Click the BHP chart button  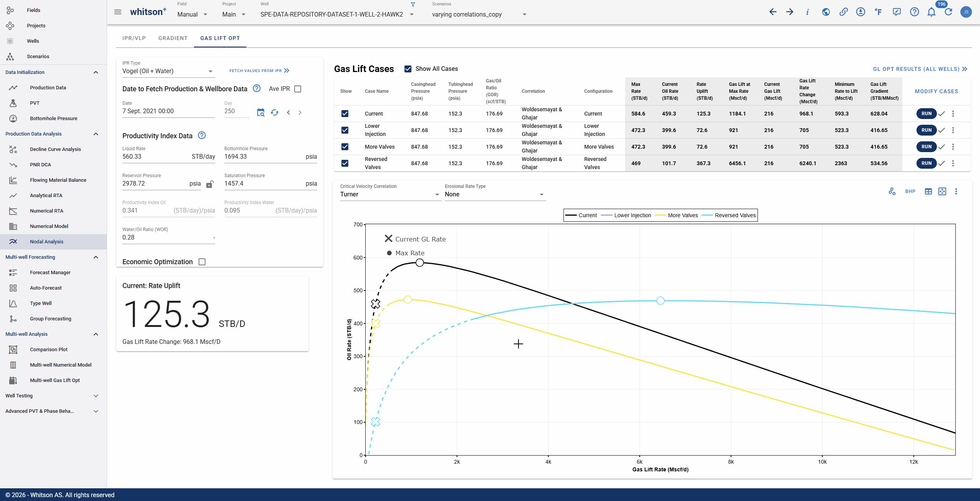(x=910, y=191)
